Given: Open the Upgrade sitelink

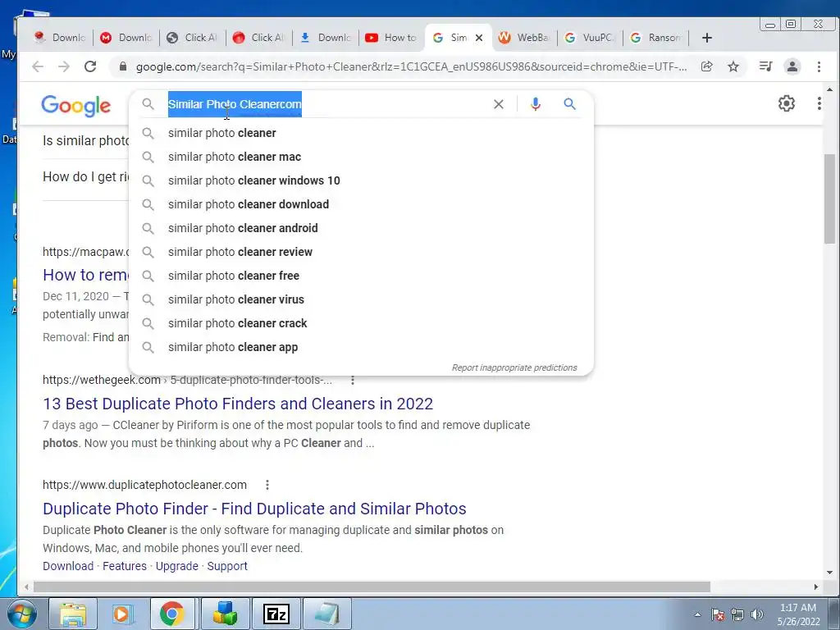Looking at the screenshot, I should click(x=177, y=566).
